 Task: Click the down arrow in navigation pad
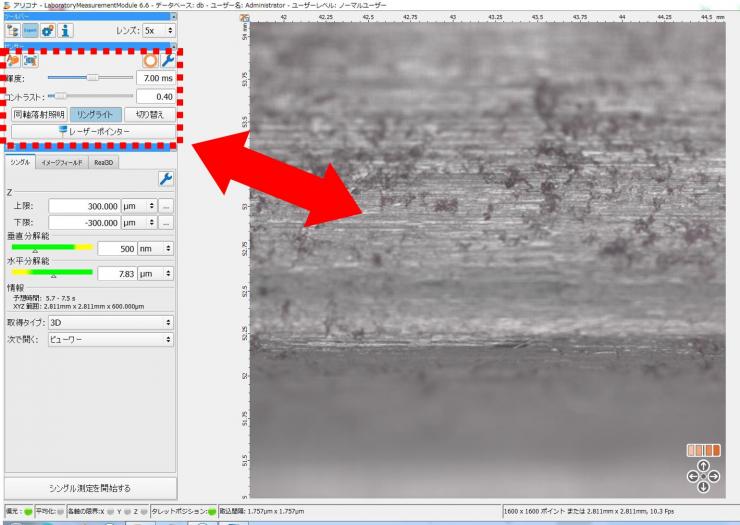[703, 487]
